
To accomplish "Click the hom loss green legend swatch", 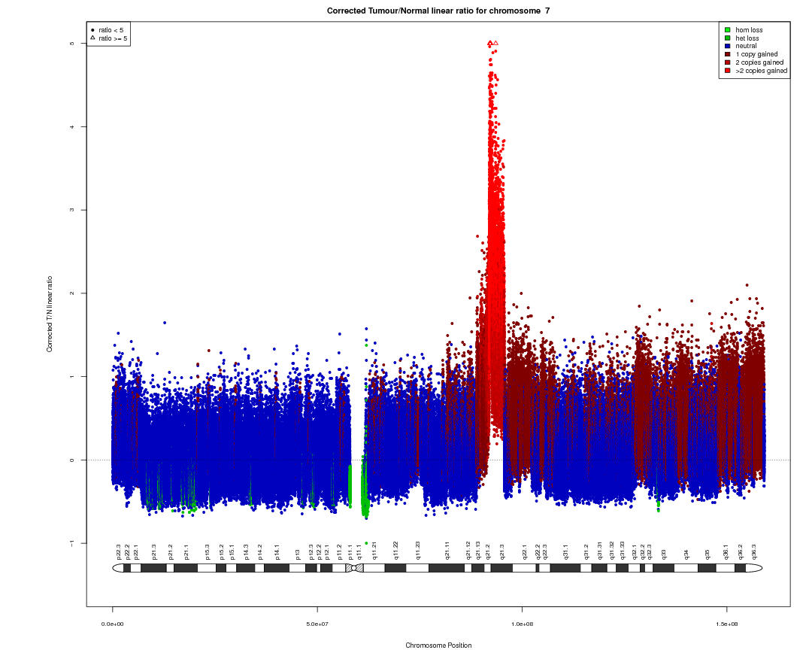I will (728, 30).
